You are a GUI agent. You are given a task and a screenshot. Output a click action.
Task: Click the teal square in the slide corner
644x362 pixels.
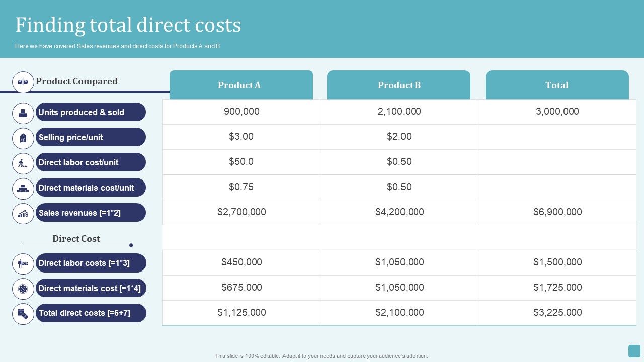634,351
